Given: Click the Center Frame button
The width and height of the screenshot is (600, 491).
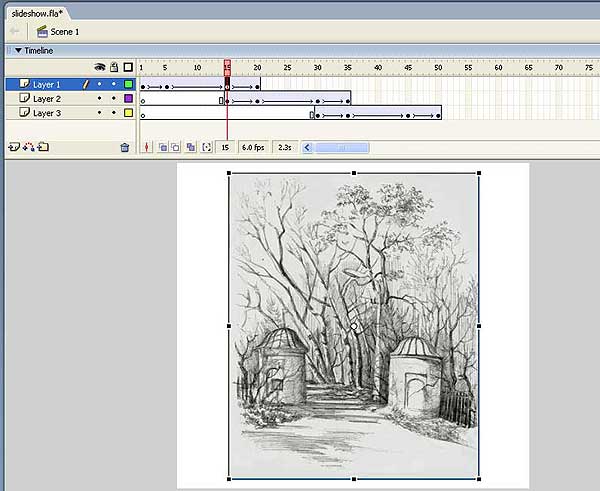Looking at the screenshot, I should [148, 147].
